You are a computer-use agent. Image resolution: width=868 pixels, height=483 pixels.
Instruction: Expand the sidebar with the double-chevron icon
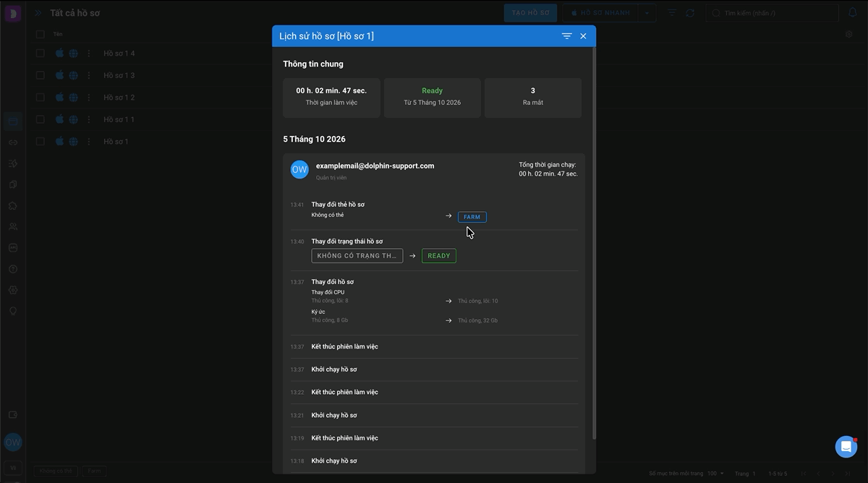tap(38, 13)
